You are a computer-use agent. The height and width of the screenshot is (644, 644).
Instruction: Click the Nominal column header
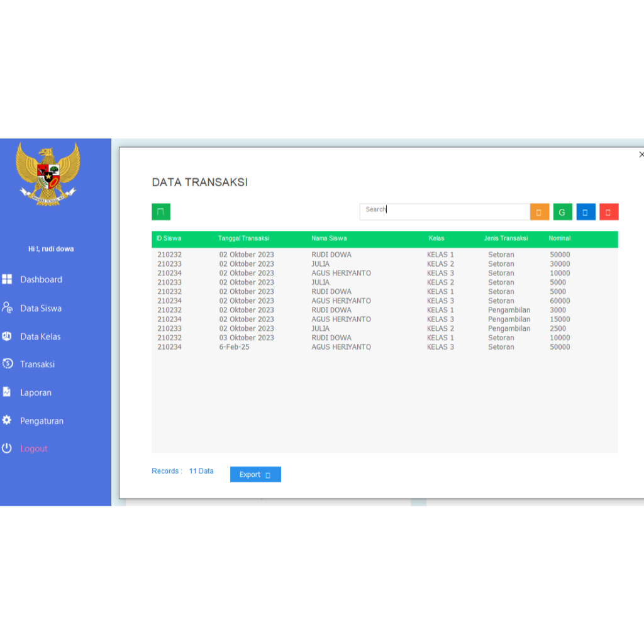(x=559, y=238)
